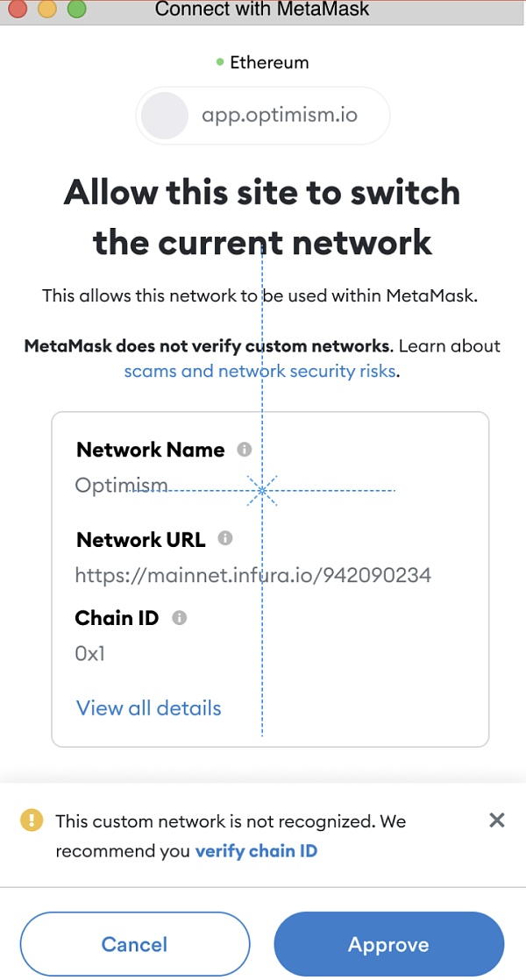Image resolution: width=526 pixels, height=980 pixels.
Task: Click the info icon beside Network Name
Action: (245, 450)
